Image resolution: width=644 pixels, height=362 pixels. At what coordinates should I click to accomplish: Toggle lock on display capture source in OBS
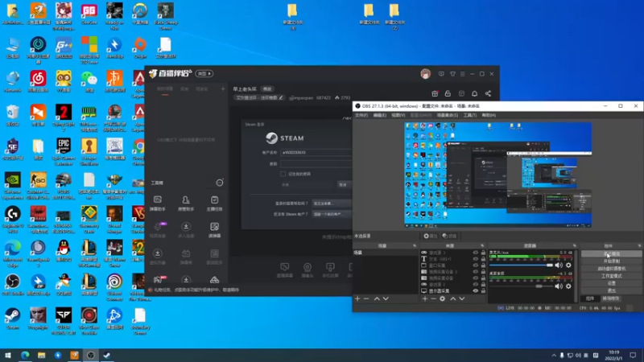tap(484, 291)
